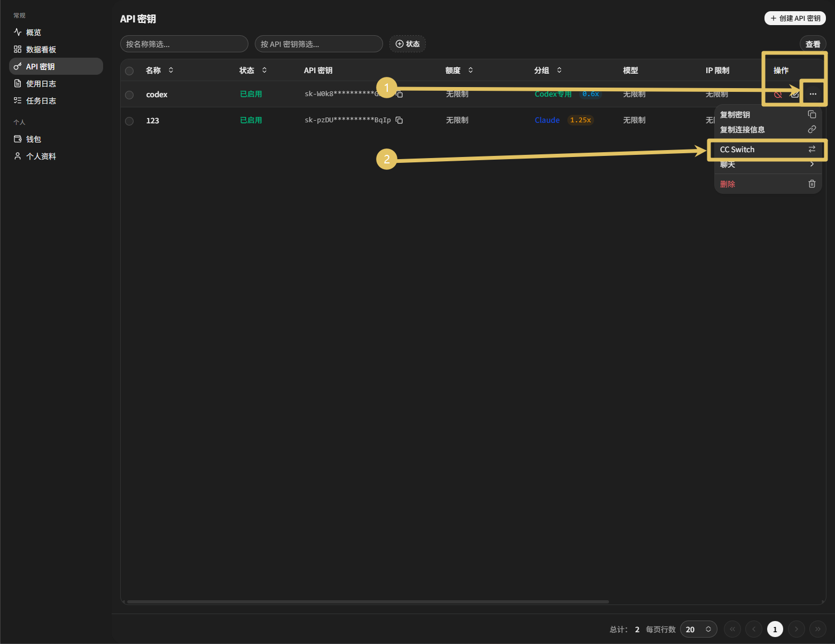The height and width of the screenshot is (644, 835).
Task: Toggle the select-all header checkbox
Action: pos(129,70)
